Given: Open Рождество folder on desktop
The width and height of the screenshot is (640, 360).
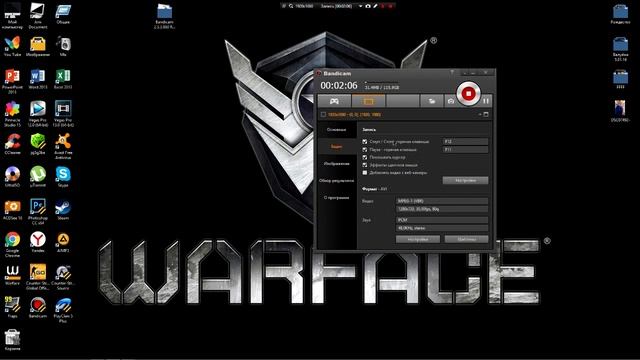Looking at the screenshot, I should pos(620,14).
